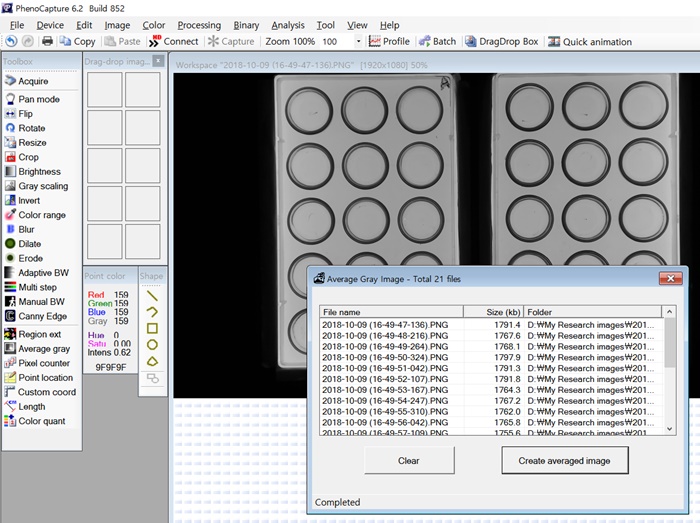Viewport: 700px width, 523px height.
Task: Open the Analysis menu
Action: pyautogui.click(x=288, y=25)
